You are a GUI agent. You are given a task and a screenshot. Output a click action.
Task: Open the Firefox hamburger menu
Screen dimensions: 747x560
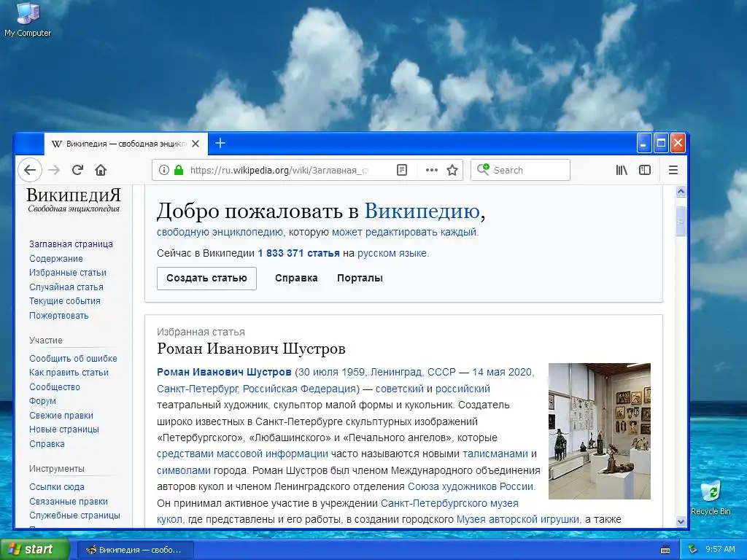pos(673,170)
